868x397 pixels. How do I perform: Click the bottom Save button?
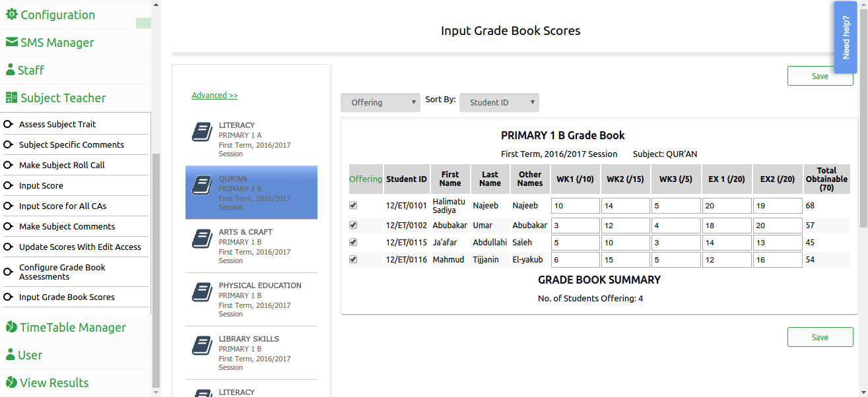(x=820, y=337)
